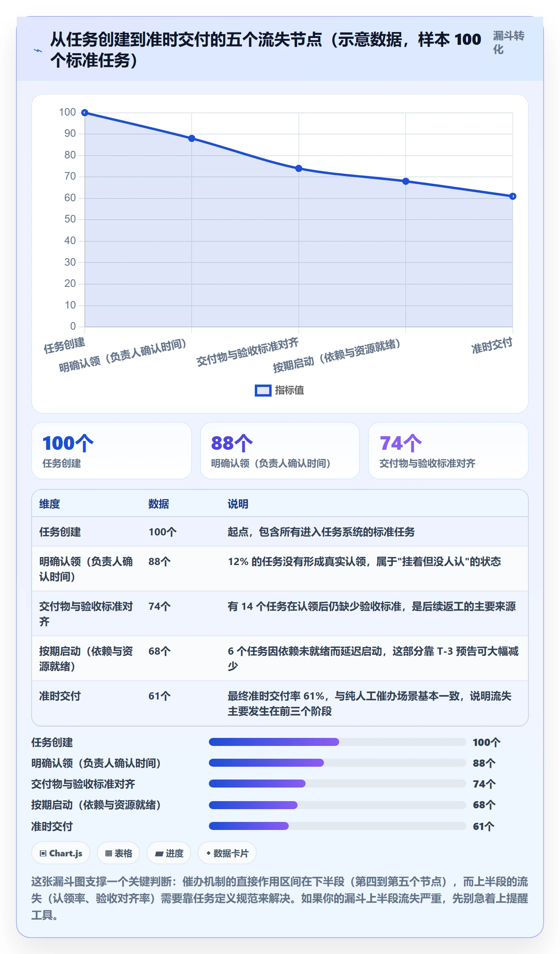Click the 数据卡片 tag chip

pos(227,853)
